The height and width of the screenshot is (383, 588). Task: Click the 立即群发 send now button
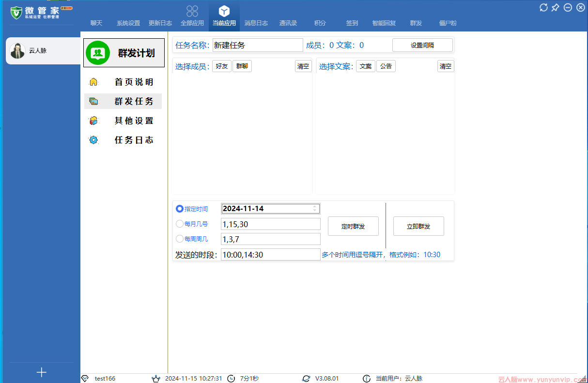418,226
